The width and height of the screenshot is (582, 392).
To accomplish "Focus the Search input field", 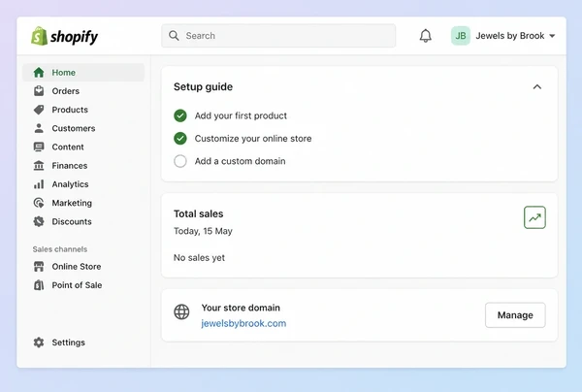I will [x=278, y=36].
